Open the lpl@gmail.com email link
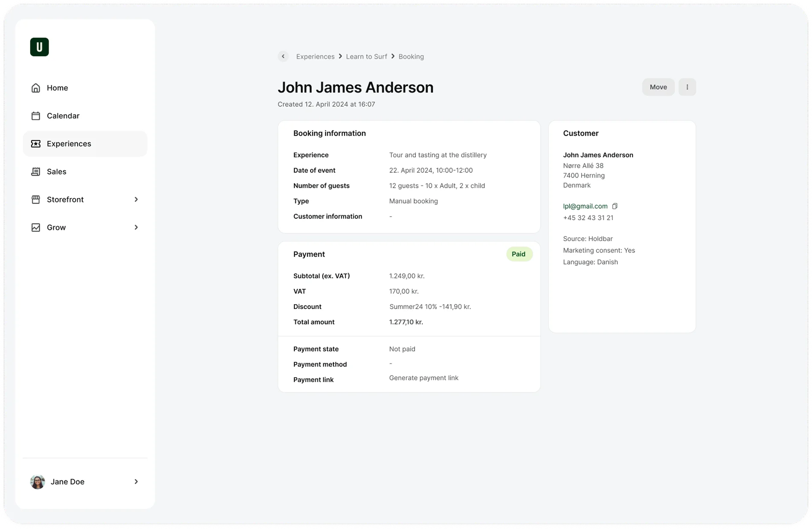 tap(585, 206)
